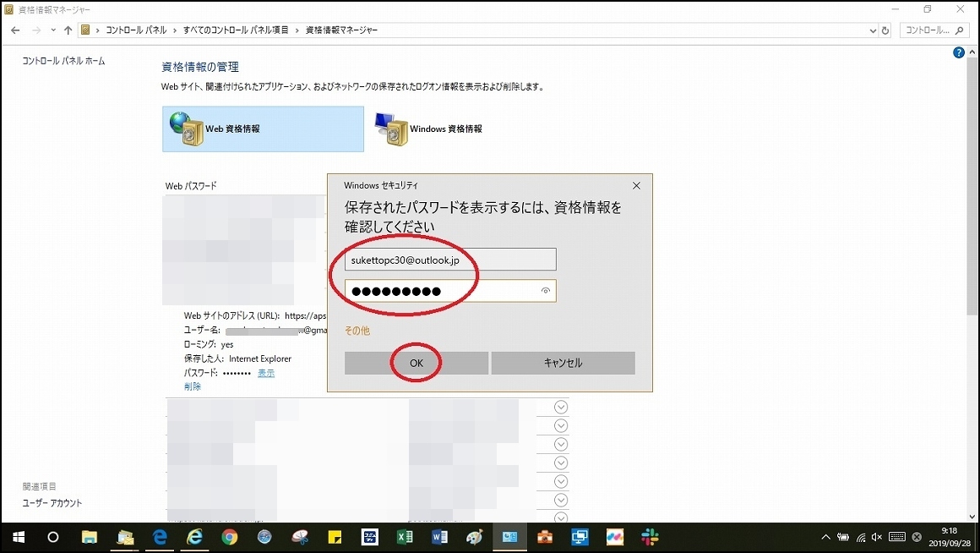Click the 表示 link next to パスワード
This screenshot has width=980, height=553.
[266, 373]
